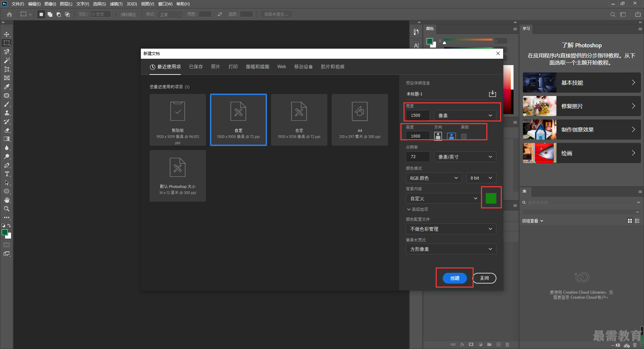Select the Eraser tool

[x=7, y=130]
